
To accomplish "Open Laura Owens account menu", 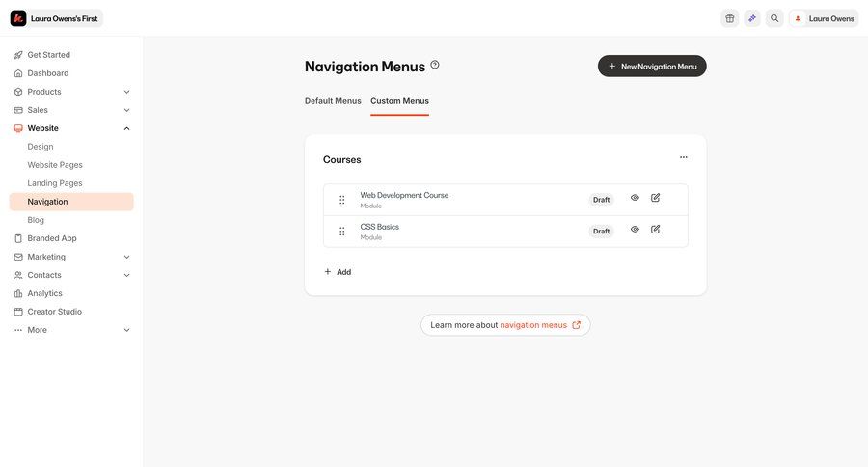I will (824, 18).
